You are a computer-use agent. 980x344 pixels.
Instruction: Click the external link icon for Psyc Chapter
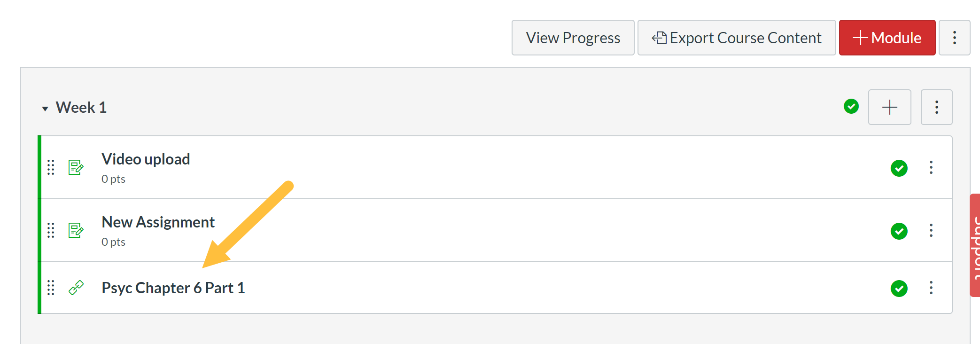point(76,288)
